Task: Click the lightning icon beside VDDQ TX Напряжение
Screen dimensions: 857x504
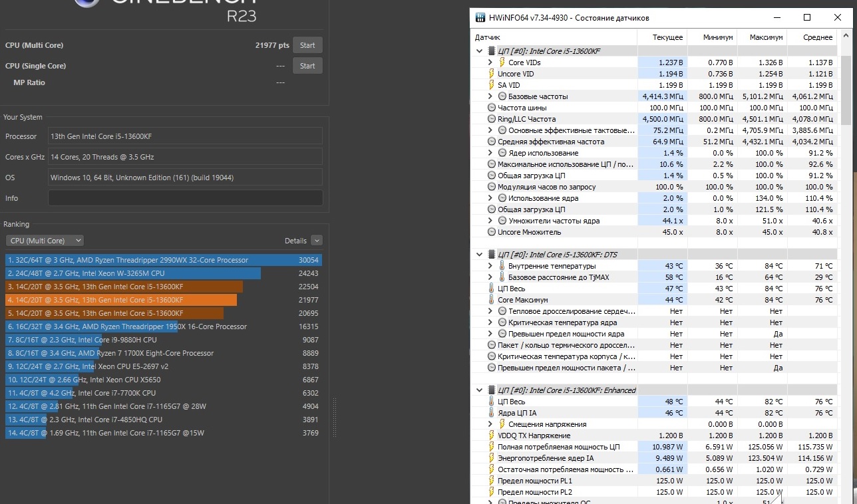Action: point(492,436)
